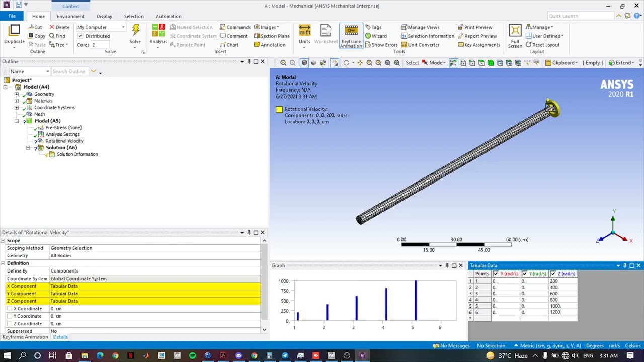Toggle the Distributed checkbox
Screen dimensions: 644x362
click(80, 36)
